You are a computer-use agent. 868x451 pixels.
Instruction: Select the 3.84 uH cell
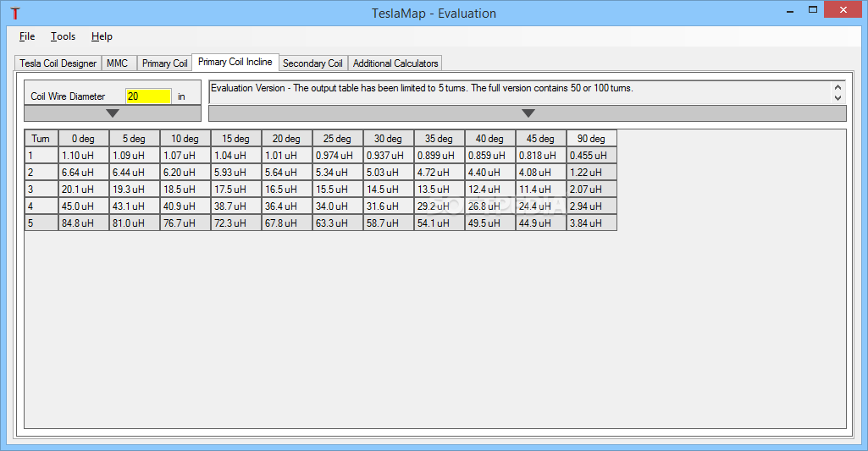tap(592, 223)
